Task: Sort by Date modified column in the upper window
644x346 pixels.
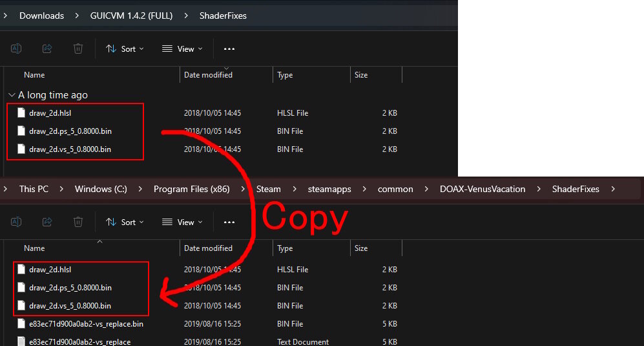Action: [x=208, y=75]
